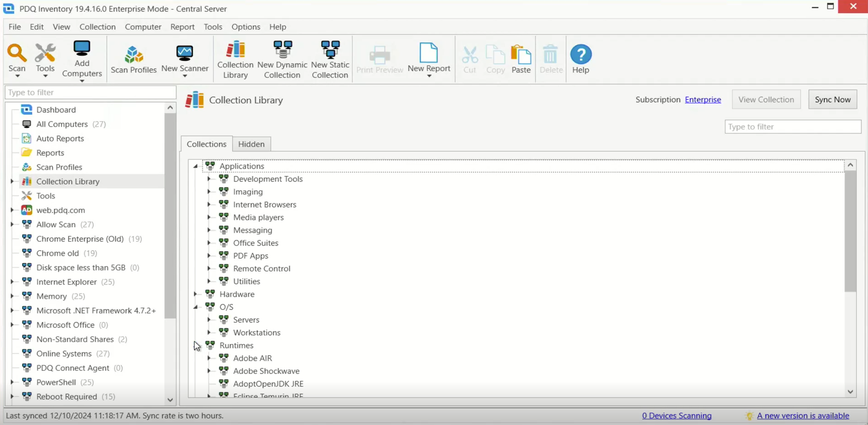Expand the Workstations node
868x425 pixels.
pyautogui.click(x=209, y=333)
